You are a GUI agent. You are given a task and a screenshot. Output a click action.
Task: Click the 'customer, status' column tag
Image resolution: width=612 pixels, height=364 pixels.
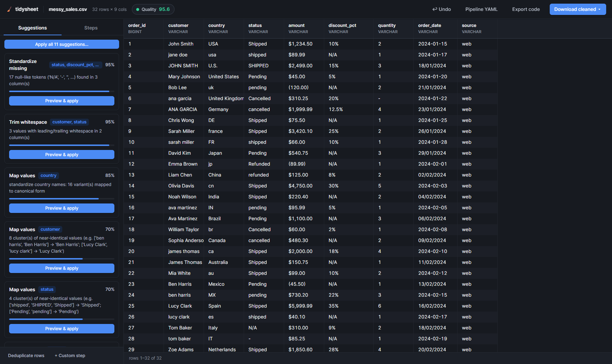[x=69, y=122]
